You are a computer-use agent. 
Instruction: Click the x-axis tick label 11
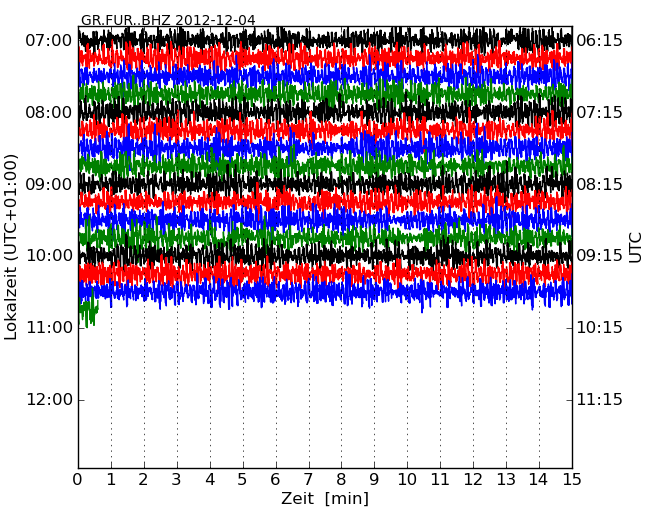coord(440,480)
